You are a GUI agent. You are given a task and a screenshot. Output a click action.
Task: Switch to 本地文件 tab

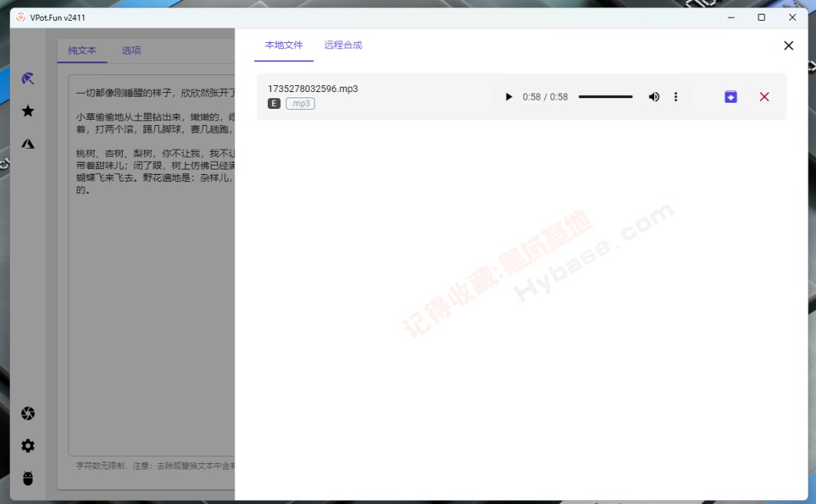[x=283, y=45]
